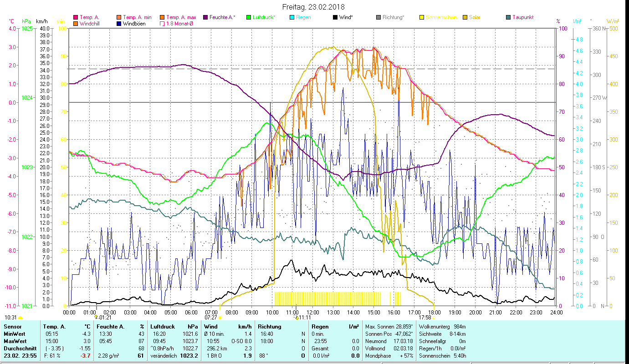
Task: Click the orange Windchill legend square
Action: point(76,24)
